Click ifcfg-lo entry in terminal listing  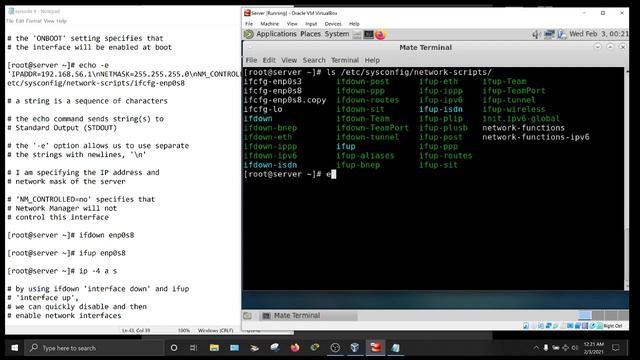263,109
